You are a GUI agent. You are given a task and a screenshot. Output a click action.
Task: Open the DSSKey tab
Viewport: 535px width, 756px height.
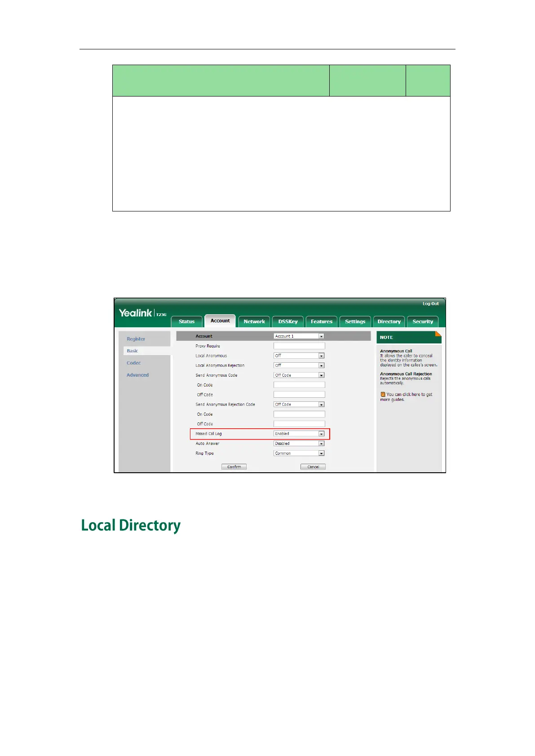coord(288,321)
